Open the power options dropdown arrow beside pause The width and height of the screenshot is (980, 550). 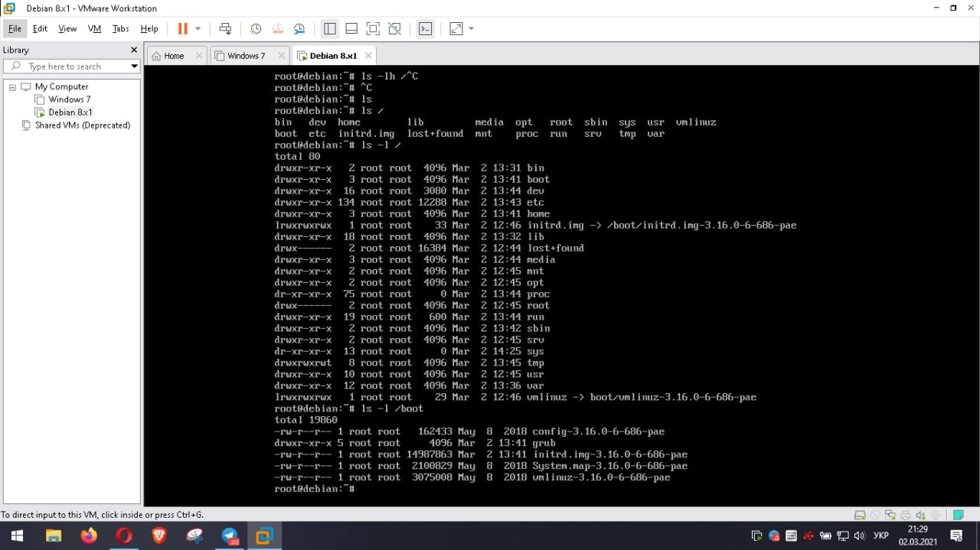(x=198, y=28)
